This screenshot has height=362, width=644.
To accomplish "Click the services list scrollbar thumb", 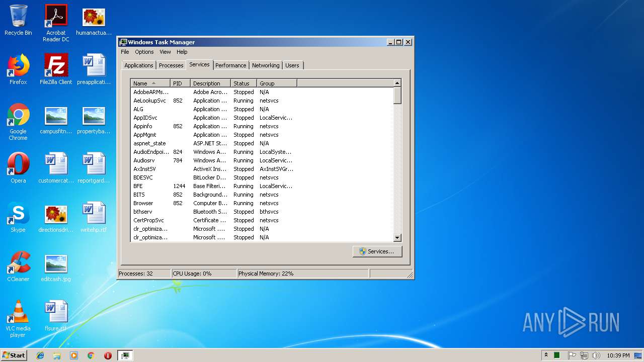I will pos(397,96).
